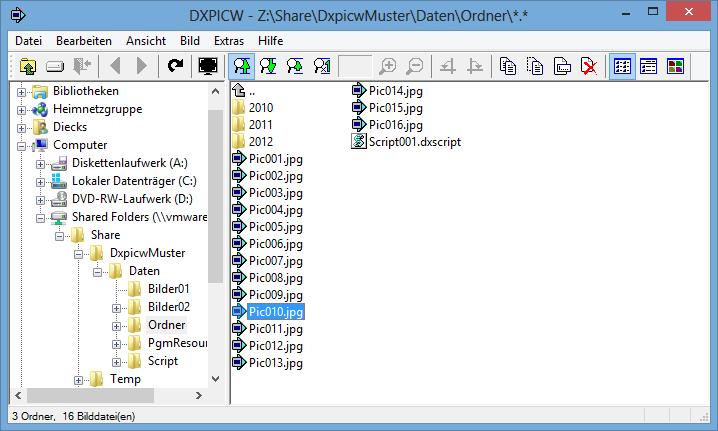Click the delete icon with red X
Viewport: 718px width, 431px height.
pyautogui.click(x=590, y=66)
